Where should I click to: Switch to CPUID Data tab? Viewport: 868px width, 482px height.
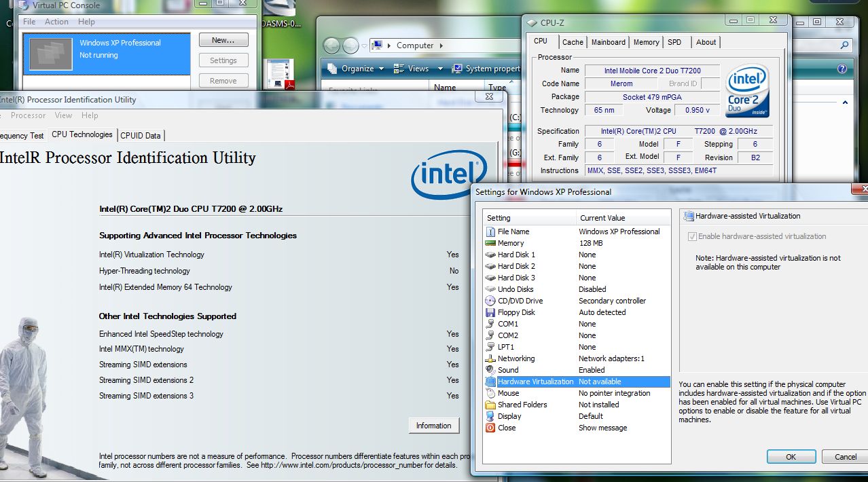coord(141,136)
